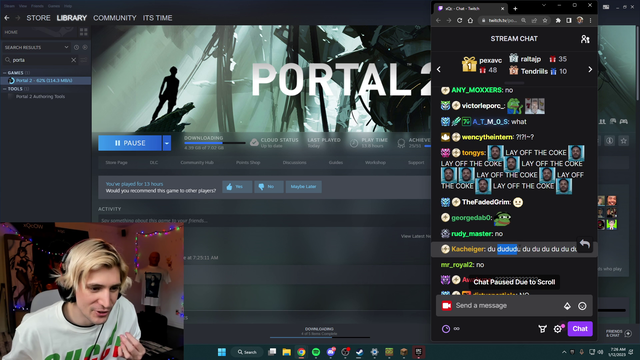Open the Chrome tab search chevron
Screen dimensions: 640x360
pyautogui.click(x=544, y=5)
